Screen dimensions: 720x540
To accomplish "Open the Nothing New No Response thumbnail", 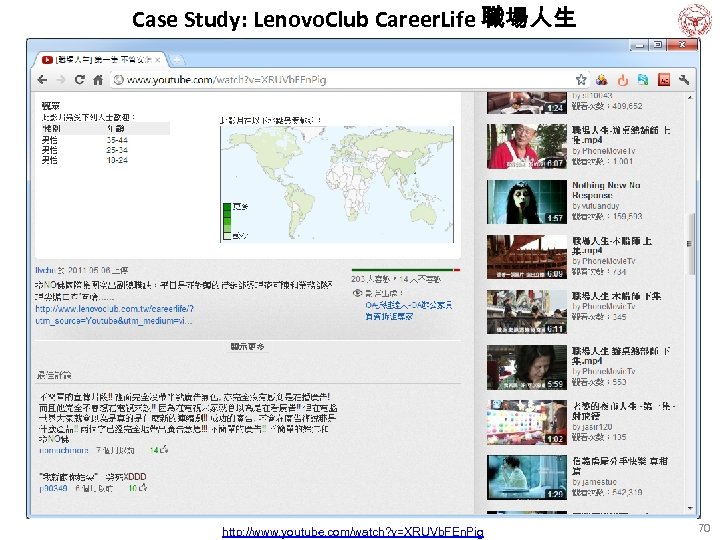I will 527,202.
